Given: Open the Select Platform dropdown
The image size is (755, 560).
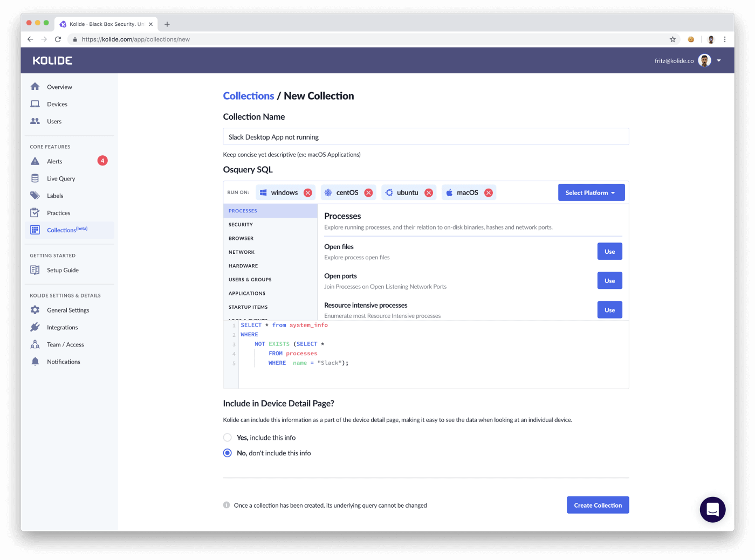Looking at the screenshot, I should (x=591, y=192).
